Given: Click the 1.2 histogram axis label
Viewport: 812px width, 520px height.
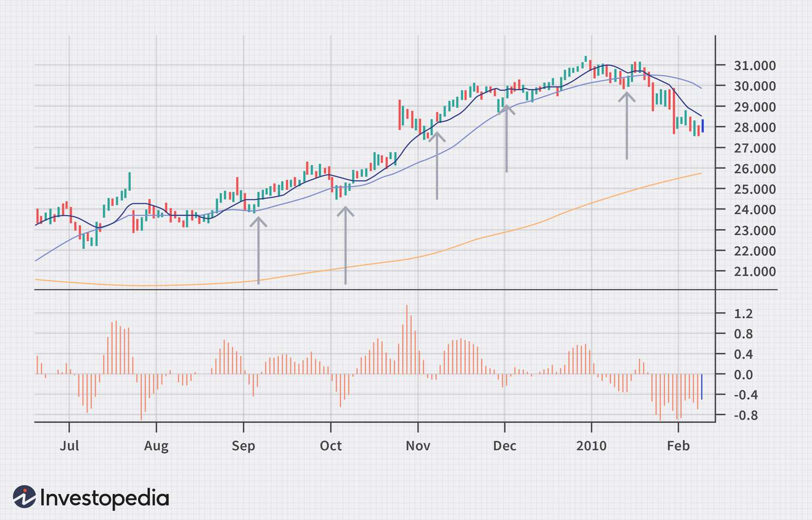Looking at the screenshot, I should pyautogui.click(x=743, y=313).
